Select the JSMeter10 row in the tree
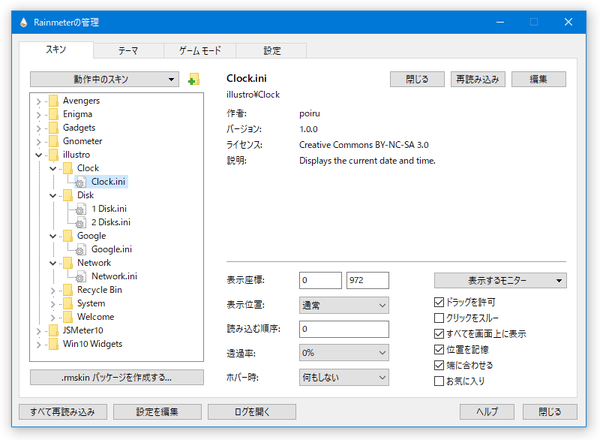 [x=83, y=330]
